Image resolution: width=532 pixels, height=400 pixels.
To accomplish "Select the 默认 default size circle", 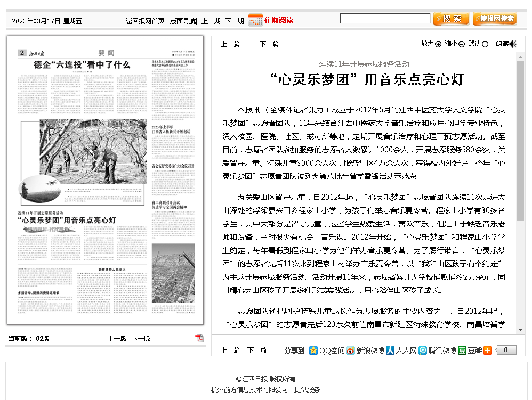I will point(485,44).
